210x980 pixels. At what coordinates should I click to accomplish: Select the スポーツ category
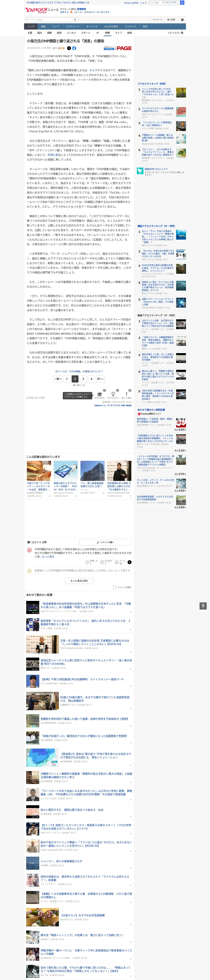86,33
